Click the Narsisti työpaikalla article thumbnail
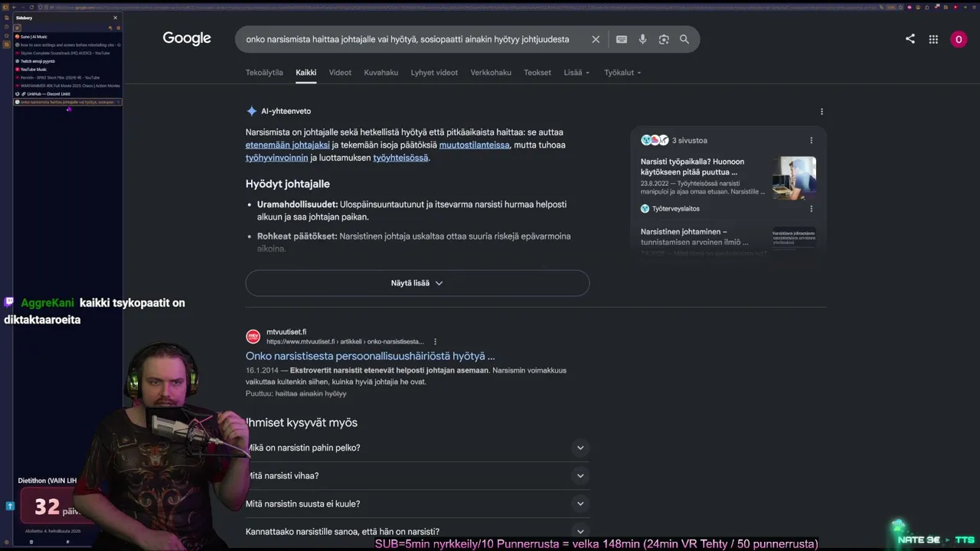The image size is (980, 551). click(794, 178)
